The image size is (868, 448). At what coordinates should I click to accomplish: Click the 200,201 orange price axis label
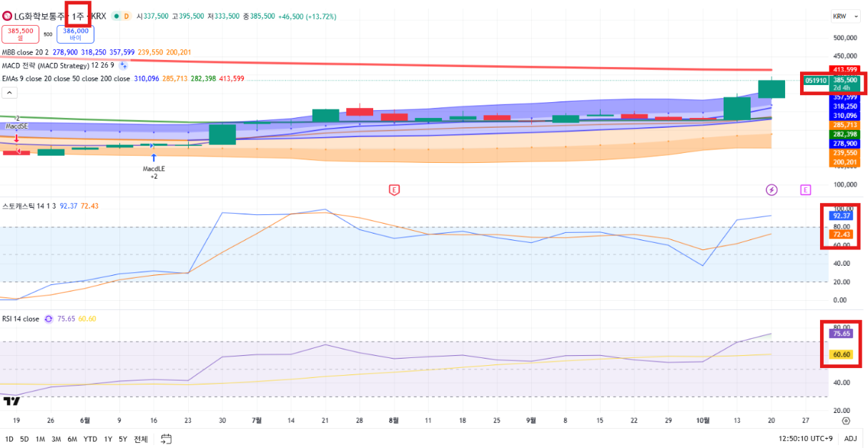(844, 162)
